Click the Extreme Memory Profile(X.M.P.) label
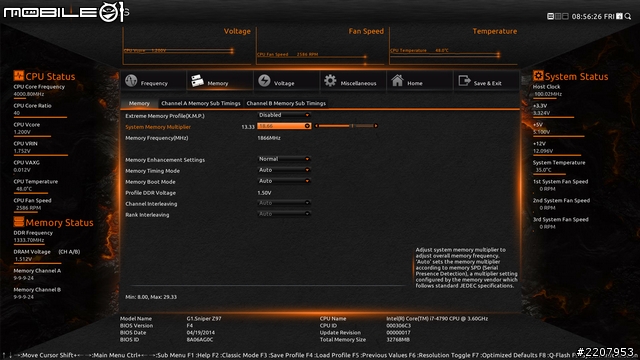This screenshot has height=360, width=640. (164, 116)
